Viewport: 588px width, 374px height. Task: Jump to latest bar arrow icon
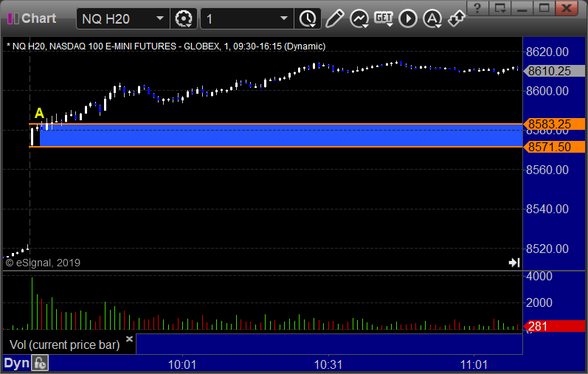[x=514, y=263]
